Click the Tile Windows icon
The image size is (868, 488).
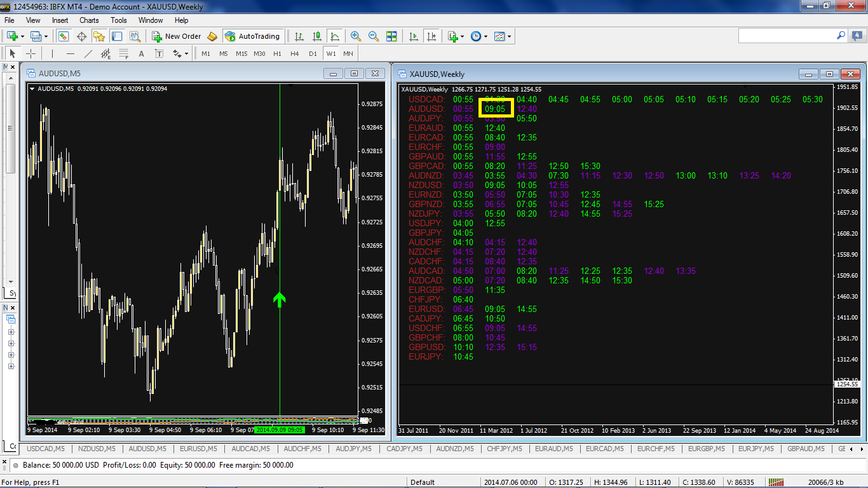(391, 36)
